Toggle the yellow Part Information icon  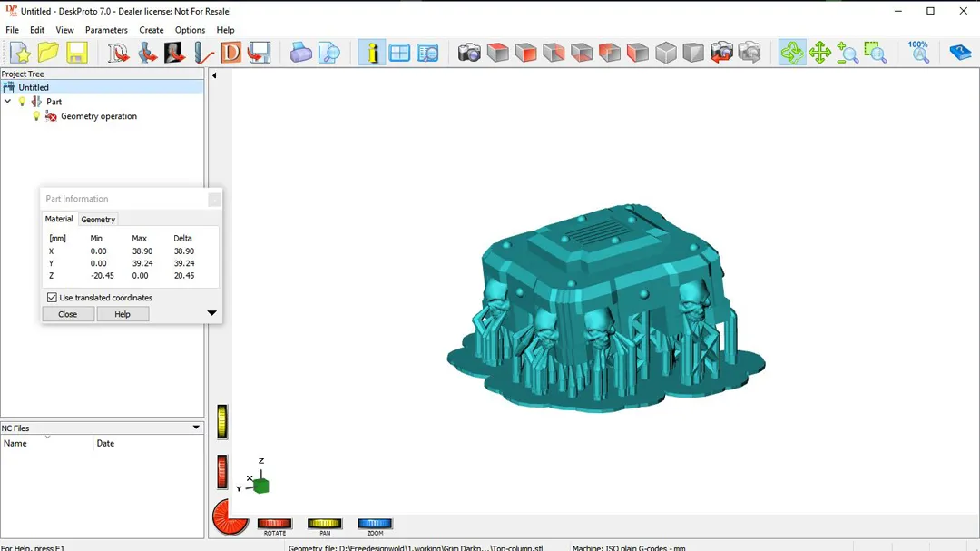coord(372,53)
